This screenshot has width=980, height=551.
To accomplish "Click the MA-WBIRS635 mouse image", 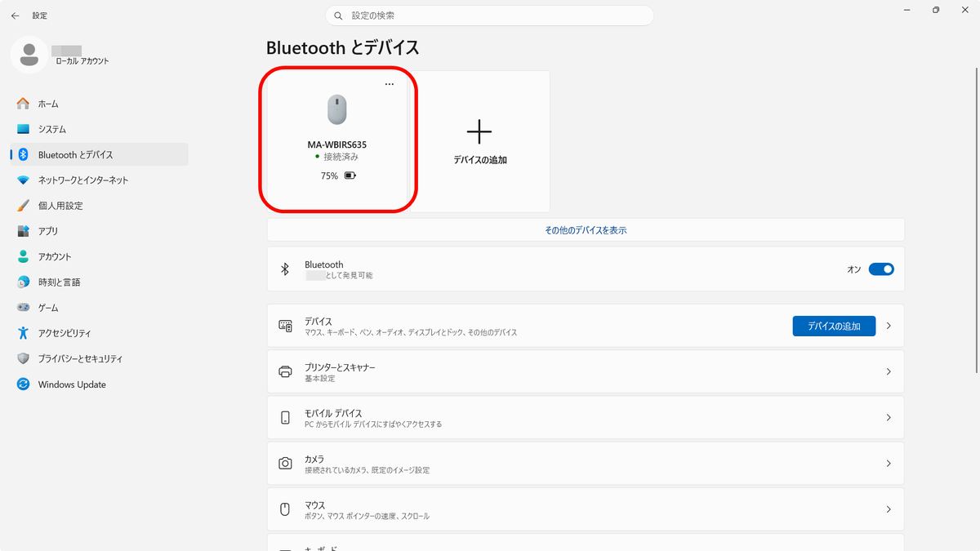I will [337, 109].
